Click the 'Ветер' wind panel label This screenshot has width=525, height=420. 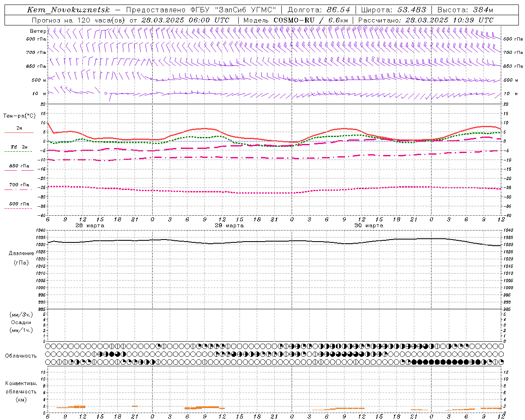38,31
